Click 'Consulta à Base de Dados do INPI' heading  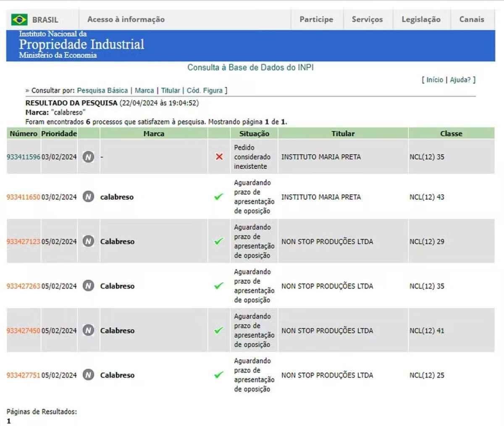[x=250, y=67]
